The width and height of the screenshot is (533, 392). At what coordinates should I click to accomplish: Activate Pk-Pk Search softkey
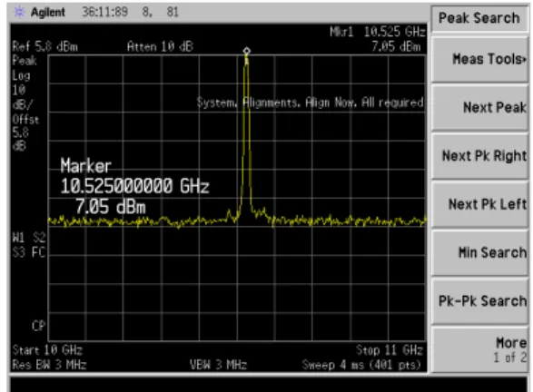[x=479, y=301]
